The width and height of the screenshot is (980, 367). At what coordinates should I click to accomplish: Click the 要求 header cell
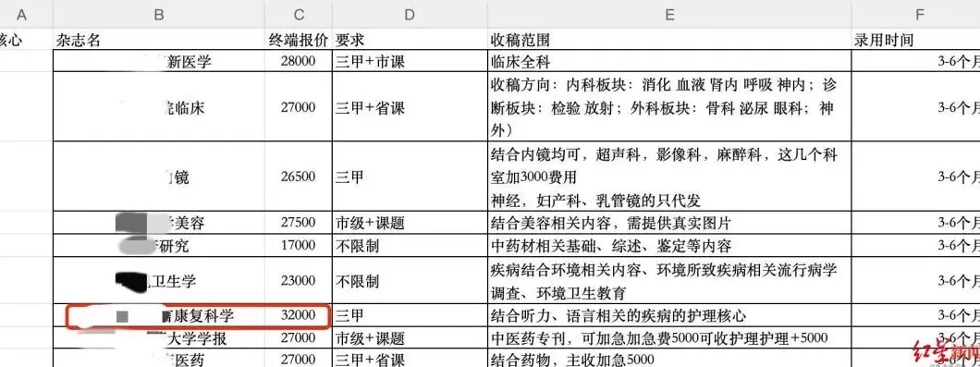[x=410, y=40]
